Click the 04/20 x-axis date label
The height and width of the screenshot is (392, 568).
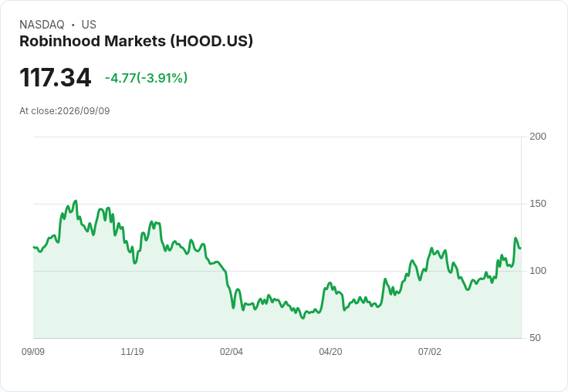330,352
